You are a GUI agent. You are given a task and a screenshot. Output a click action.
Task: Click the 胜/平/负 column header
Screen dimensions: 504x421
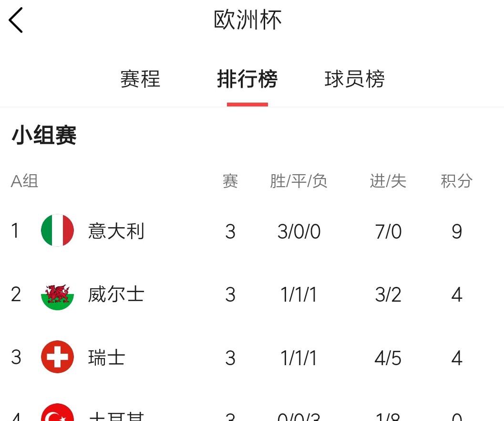pyautogui.click(x=298, y=181)
